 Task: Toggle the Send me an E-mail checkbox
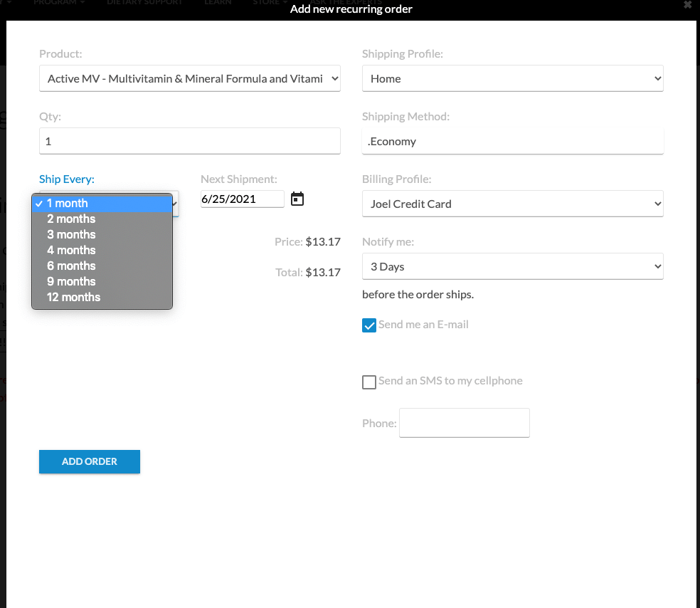369,325
